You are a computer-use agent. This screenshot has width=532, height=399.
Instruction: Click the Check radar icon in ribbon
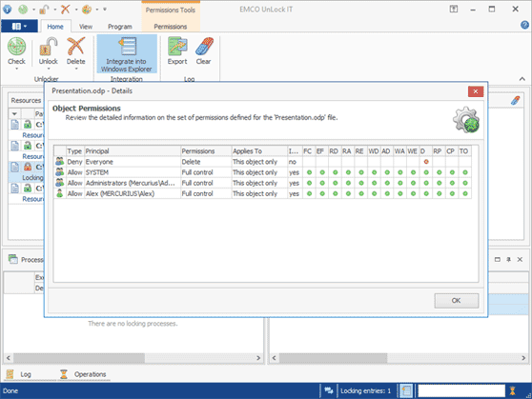point(16,47)
